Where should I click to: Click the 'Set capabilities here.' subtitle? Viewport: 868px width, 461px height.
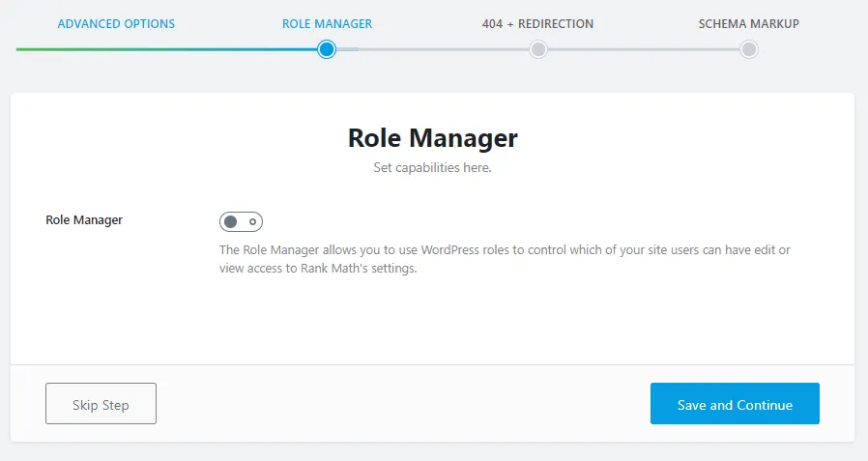[432, 168]
